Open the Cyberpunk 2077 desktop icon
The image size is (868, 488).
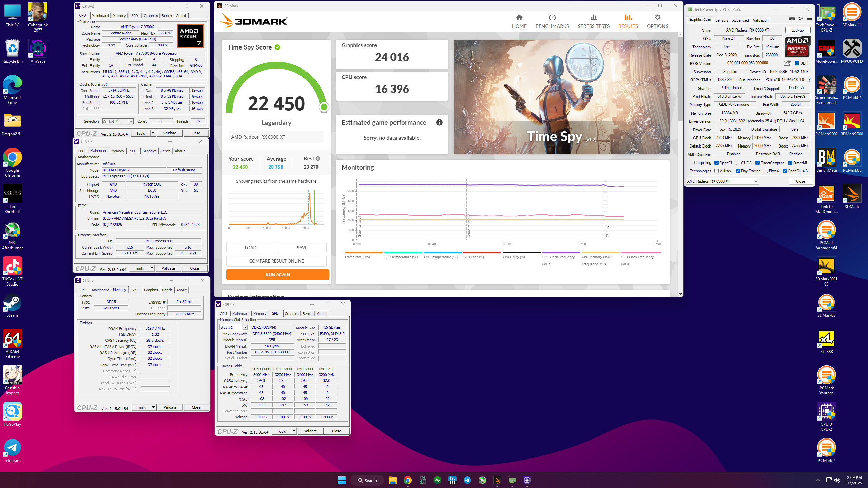(38, 17)
